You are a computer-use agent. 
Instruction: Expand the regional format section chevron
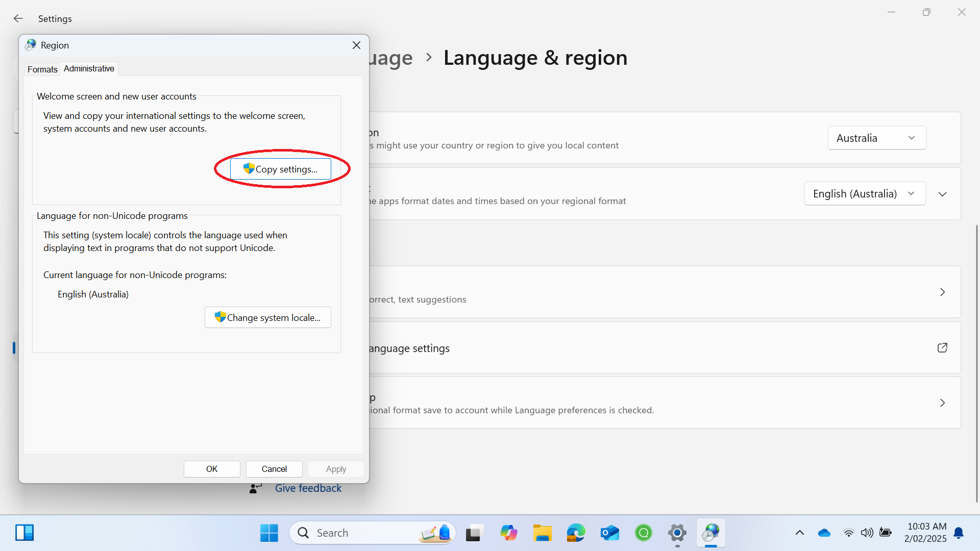tap(942, 194)
